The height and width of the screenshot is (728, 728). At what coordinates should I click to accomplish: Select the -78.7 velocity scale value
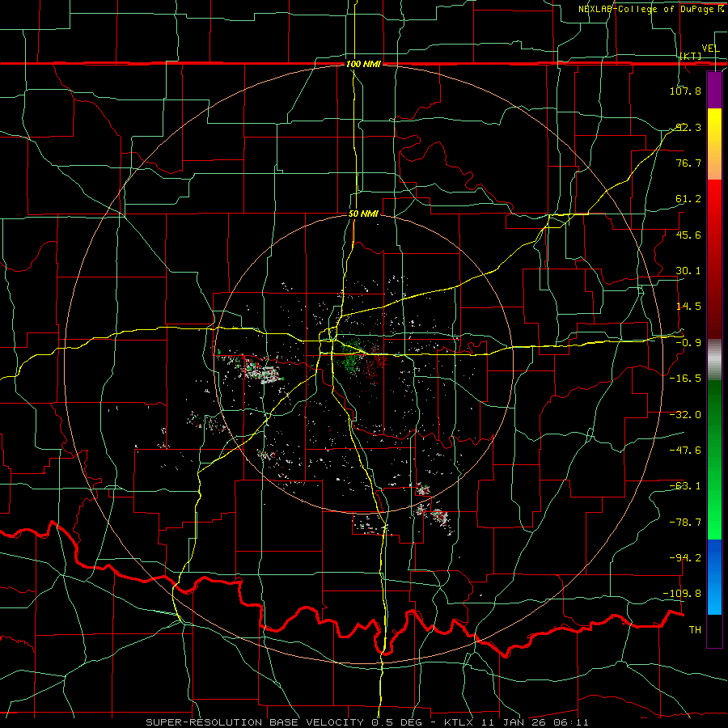(685, 523)
